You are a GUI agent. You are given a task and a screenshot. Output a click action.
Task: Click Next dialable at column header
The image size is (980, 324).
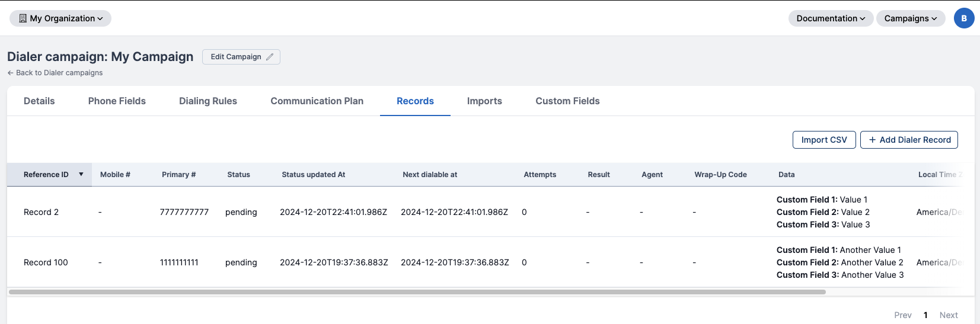(430, 175)
